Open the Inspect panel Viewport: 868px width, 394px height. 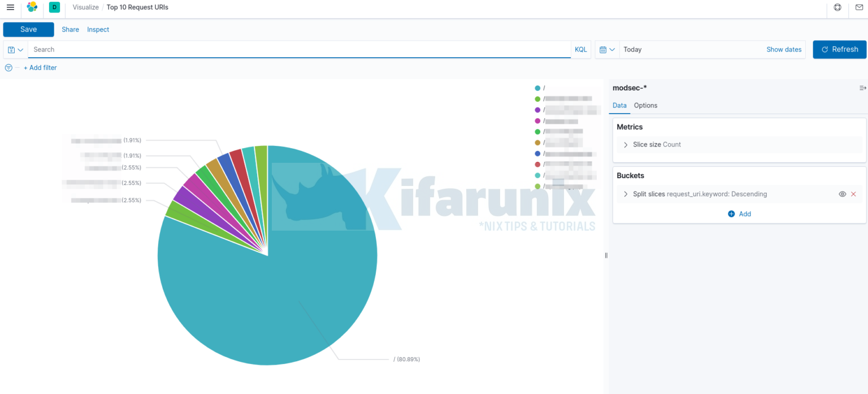98,29
